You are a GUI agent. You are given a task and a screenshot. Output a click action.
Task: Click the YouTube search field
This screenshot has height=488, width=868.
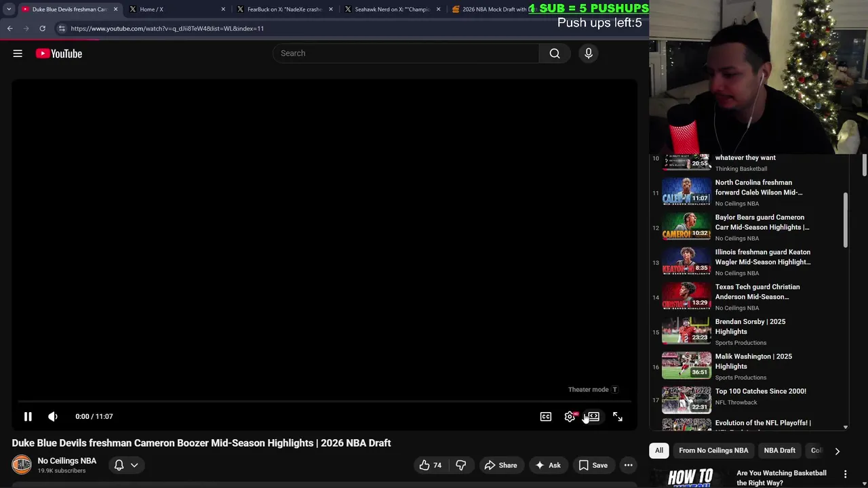406,54
